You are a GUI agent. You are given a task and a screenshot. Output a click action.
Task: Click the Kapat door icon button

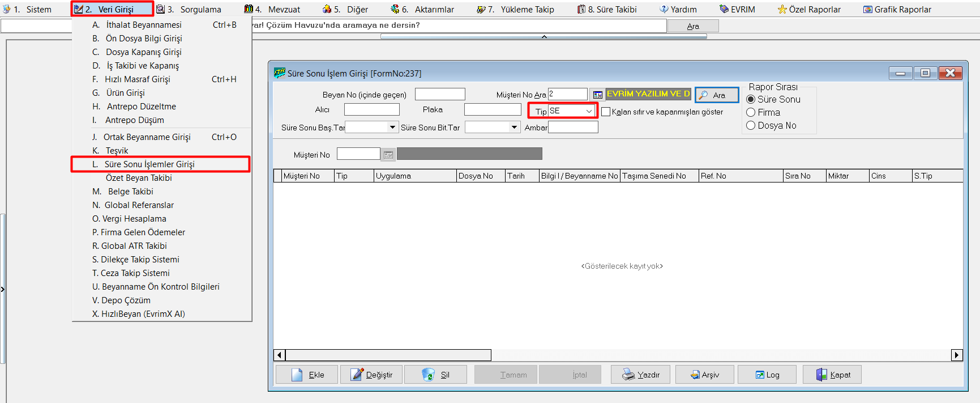click(x=832, y=375)
